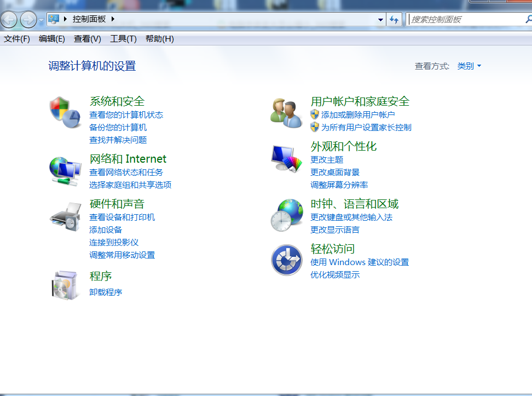Open 时钟、语言和区域 via the clock icon
This screenshot has width=532, height=396.
(x=286, y=214)
